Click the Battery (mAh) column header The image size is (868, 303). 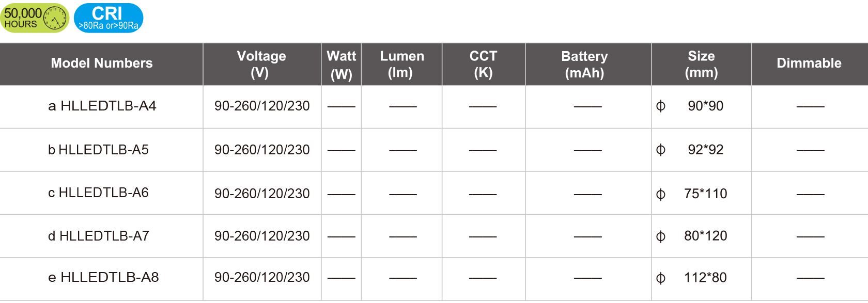coord(584,64)
